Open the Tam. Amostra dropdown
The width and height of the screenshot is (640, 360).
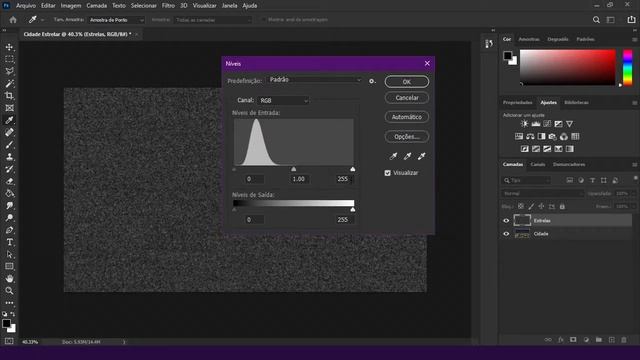point(116,20)
